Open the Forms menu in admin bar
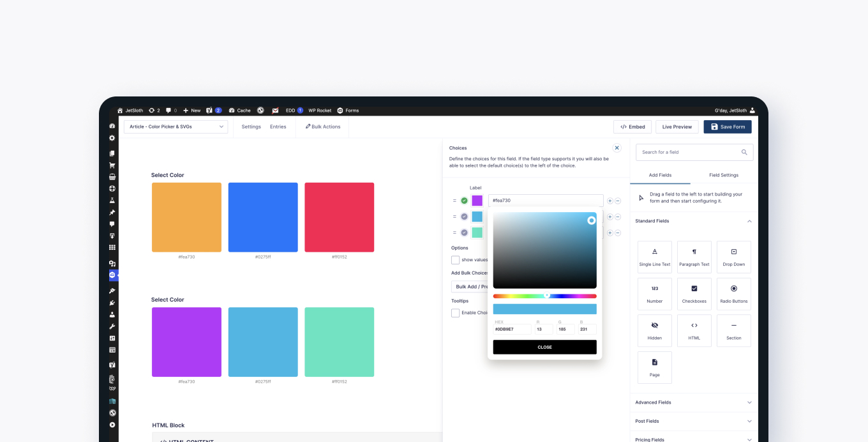The height and width of the screenshot is (442, 868). click(x=348, y=111)
